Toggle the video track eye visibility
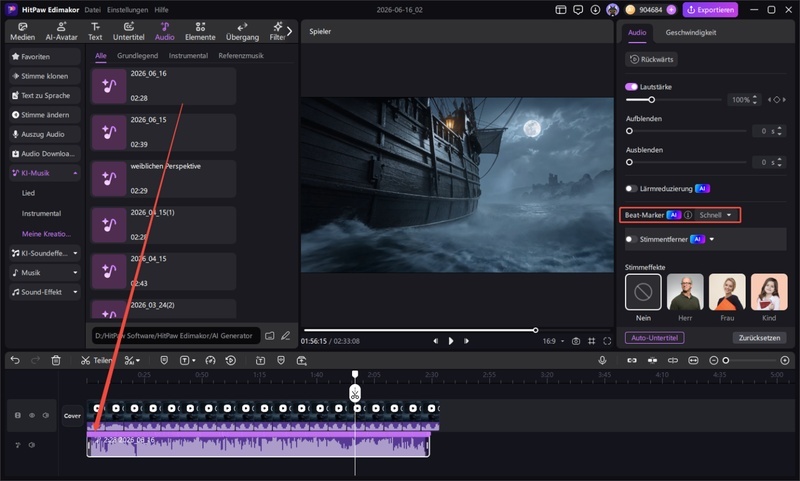 click(x=32, y=415)
